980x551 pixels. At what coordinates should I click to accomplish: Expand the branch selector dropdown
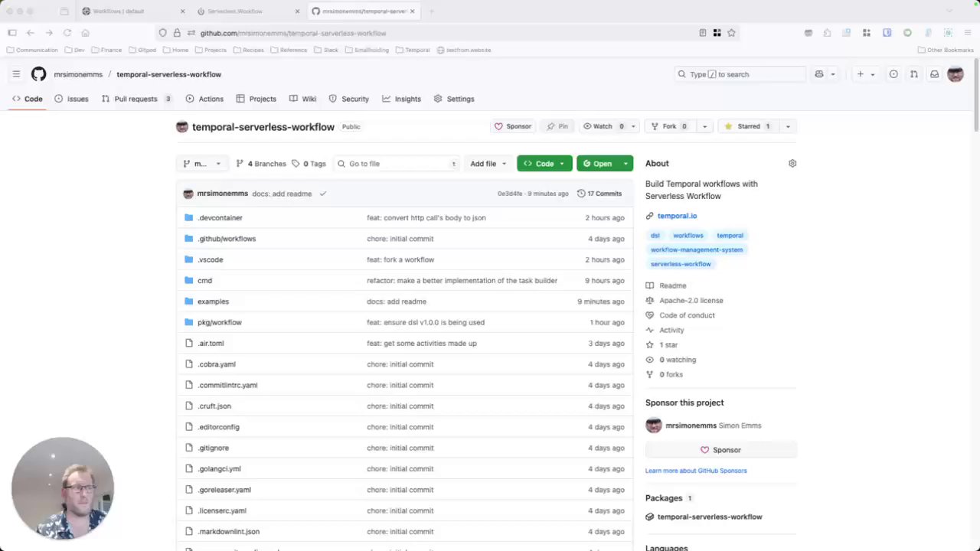[202, 164]
